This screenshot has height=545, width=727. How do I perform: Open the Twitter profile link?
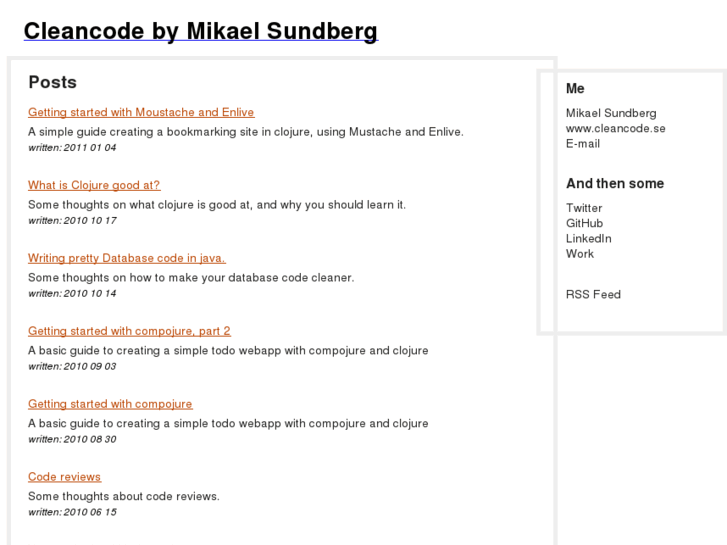(x=584, y=208)
